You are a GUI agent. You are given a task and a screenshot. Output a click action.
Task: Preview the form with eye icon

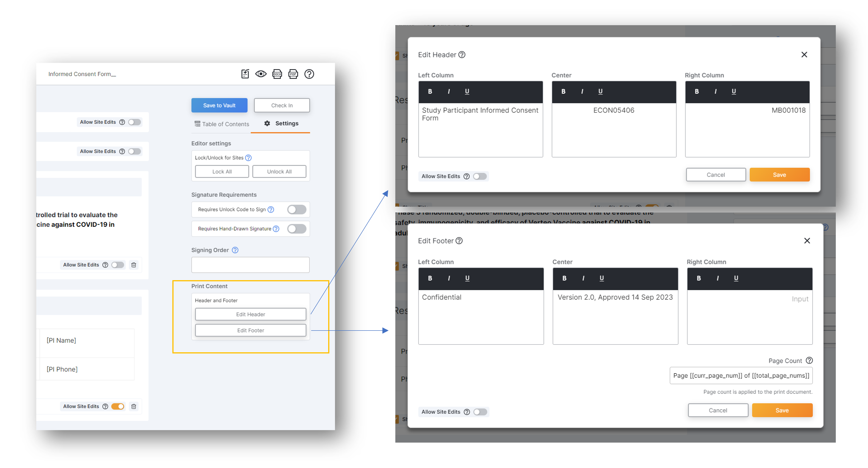[261, 74]
